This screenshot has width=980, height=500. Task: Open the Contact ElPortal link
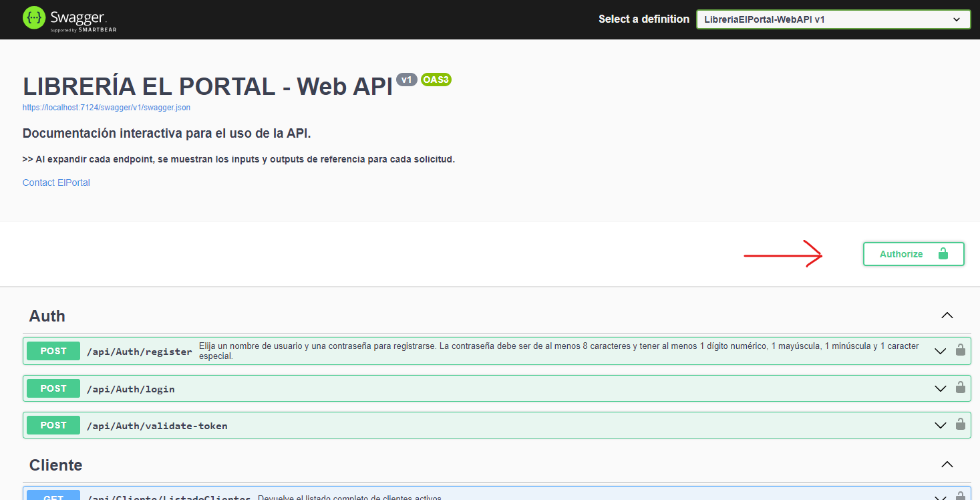[x=56, y=182]
